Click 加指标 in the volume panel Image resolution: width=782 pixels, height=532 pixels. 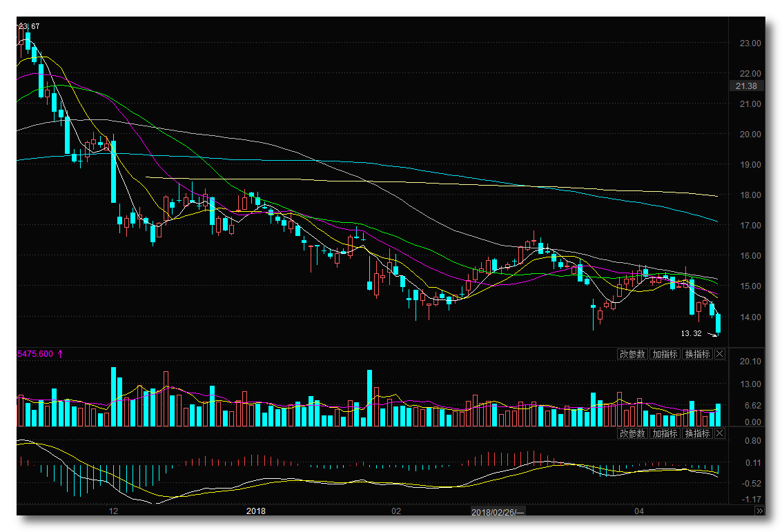665,354
